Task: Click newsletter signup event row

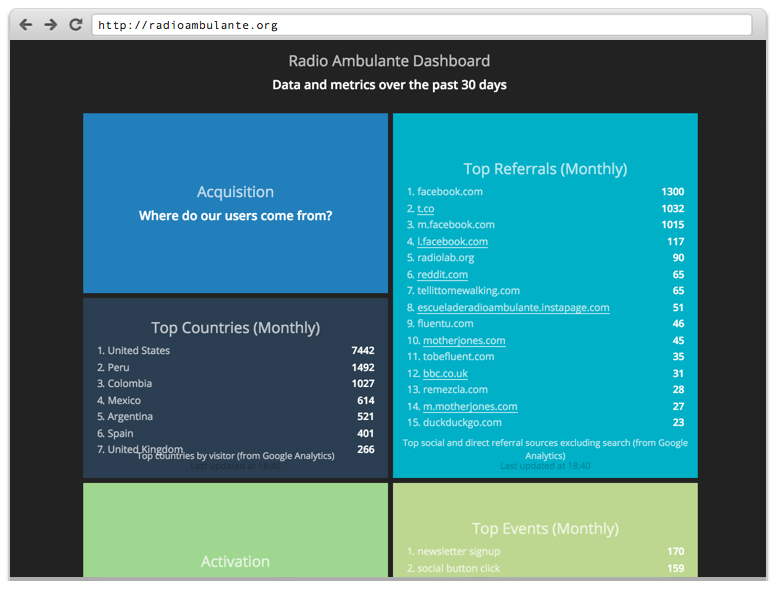Action: (x=545, y=551)
